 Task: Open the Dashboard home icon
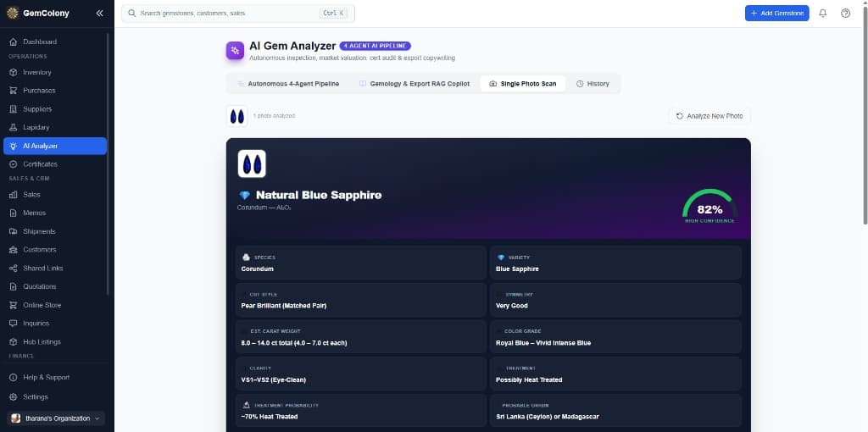tap(14, 42)
